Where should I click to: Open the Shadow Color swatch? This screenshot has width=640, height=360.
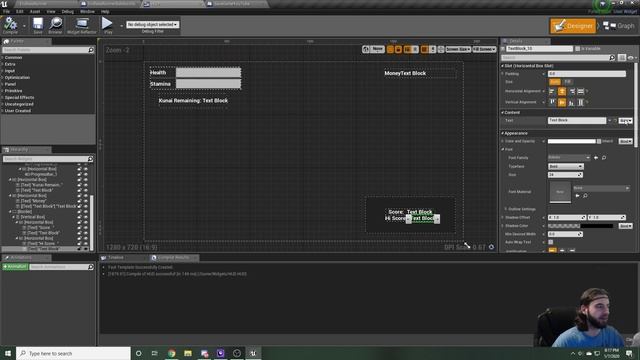pyautogui.click(x=580, y=226)
